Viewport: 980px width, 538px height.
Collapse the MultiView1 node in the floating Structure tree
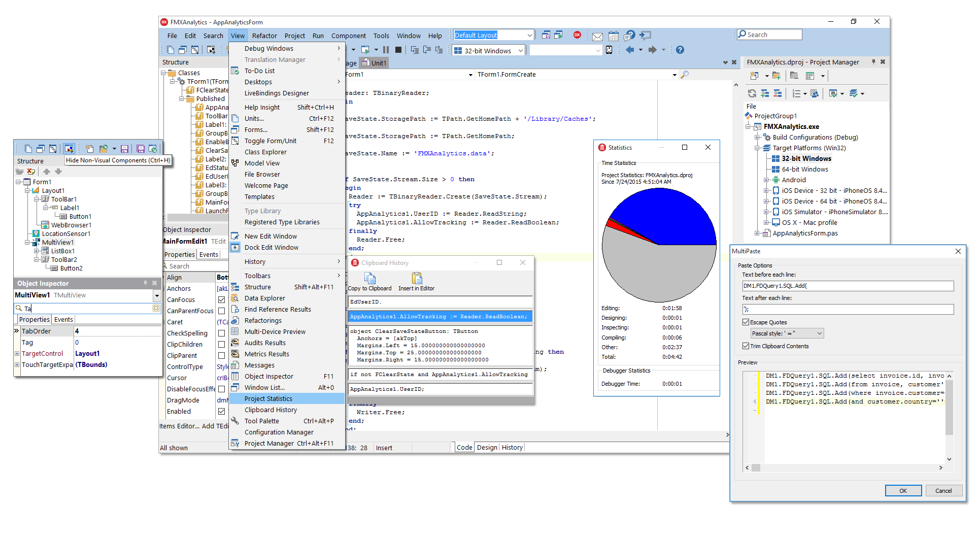27,243
